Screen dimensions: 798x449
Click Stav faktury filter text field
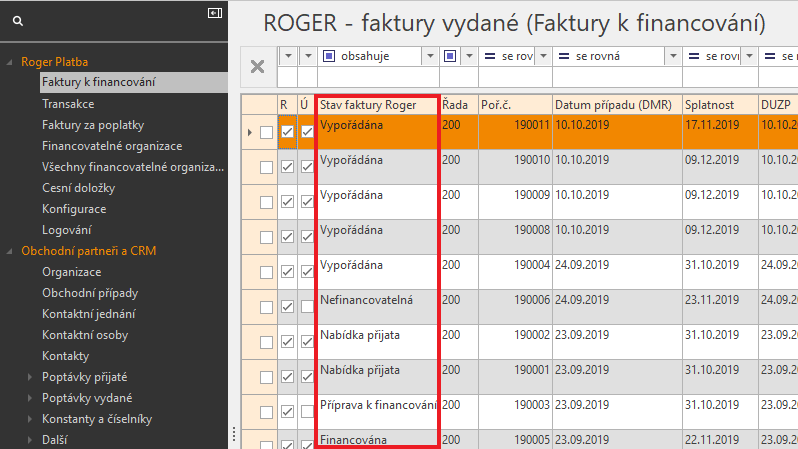click(378, 76)
